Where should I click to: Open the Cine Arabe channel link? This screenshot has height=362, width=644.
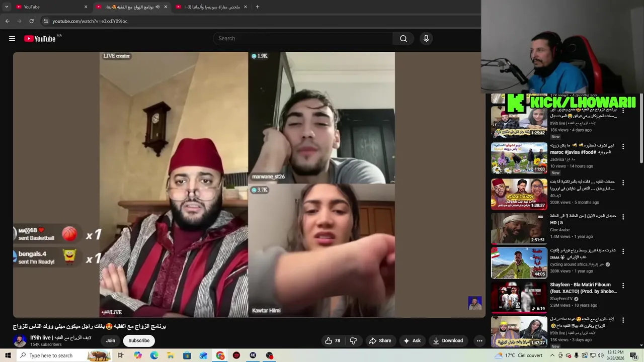click(560, 230)
